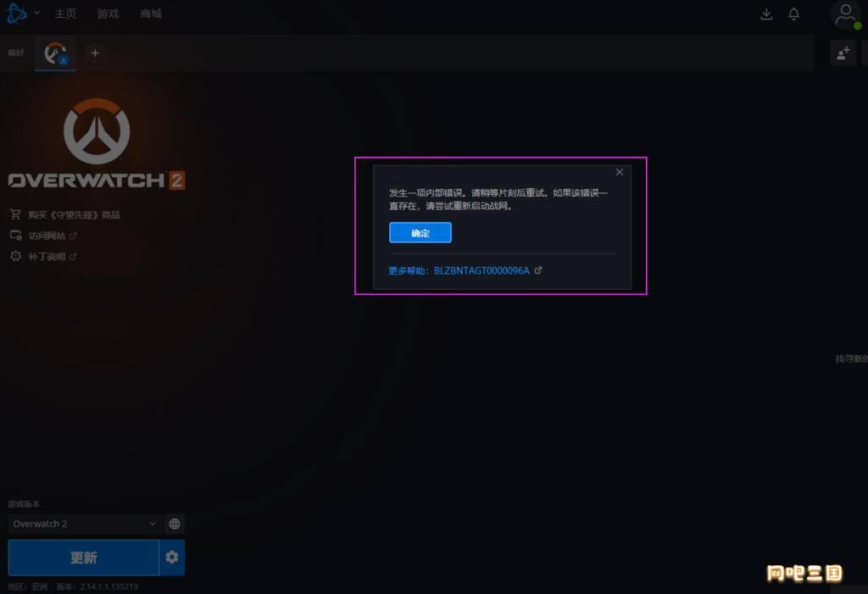Open the downloads icon in the top bar
This screenshot has height=594, width=868.
[x=766, y=14]
